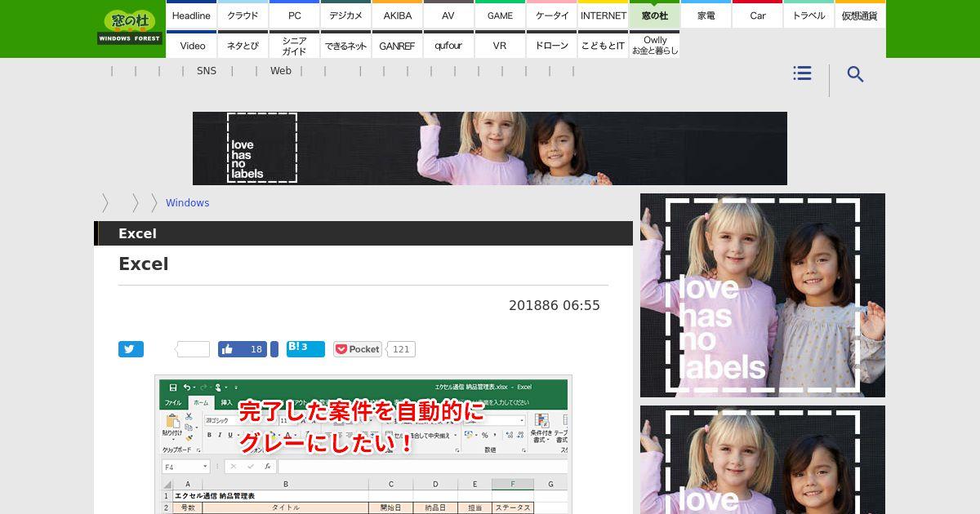Image resolution: width=980 pixels, height=514 pixels.
Task: Click the second sidebar love has no labels ad
Action: (763, 459)
